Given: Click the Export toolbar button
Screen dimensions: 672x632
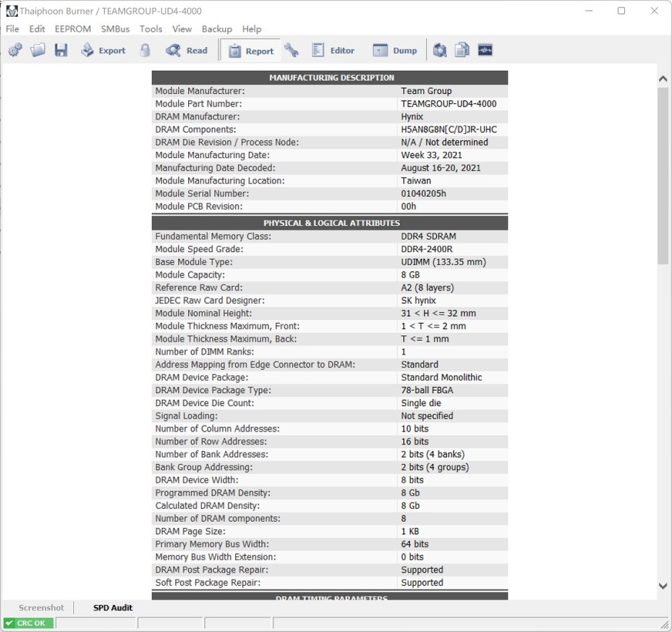Looking at the screenshot, I should click(103, 50).
